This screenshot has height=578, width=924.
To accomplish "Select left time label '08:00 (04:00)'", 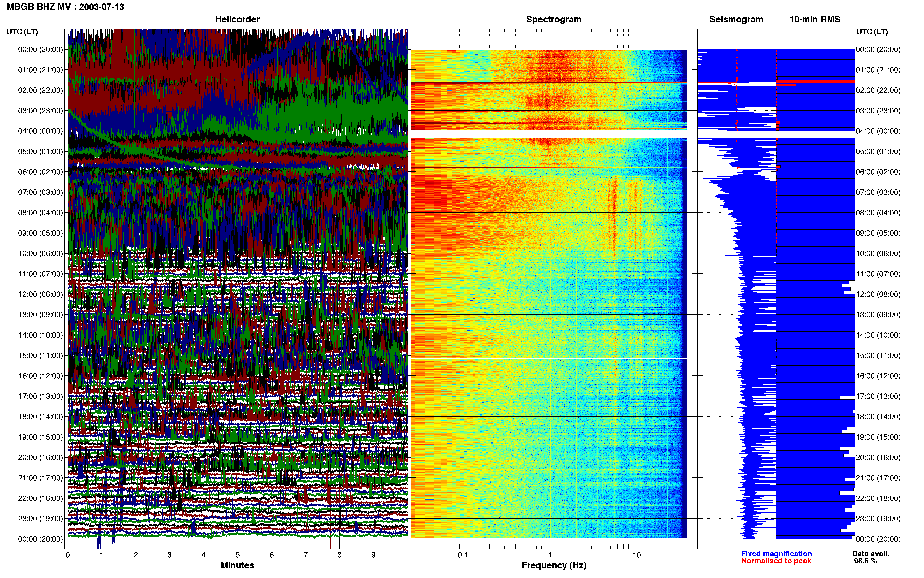I will pyautogui.click(x=41, y=212).
